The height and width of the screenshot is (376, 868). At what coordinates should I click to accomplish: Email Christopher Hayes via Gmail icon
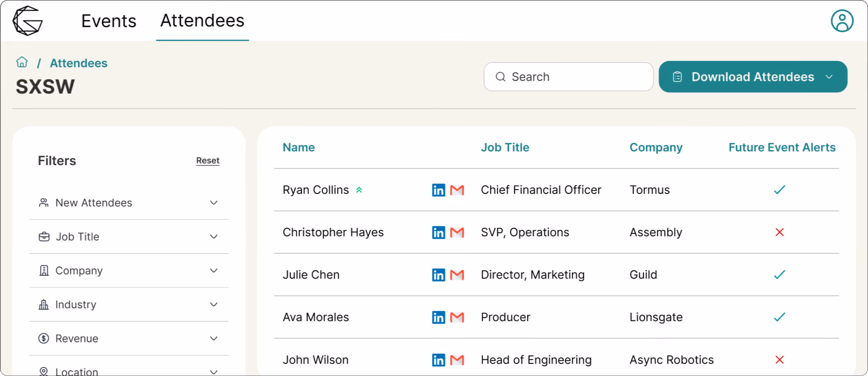(x=457, y=232)
